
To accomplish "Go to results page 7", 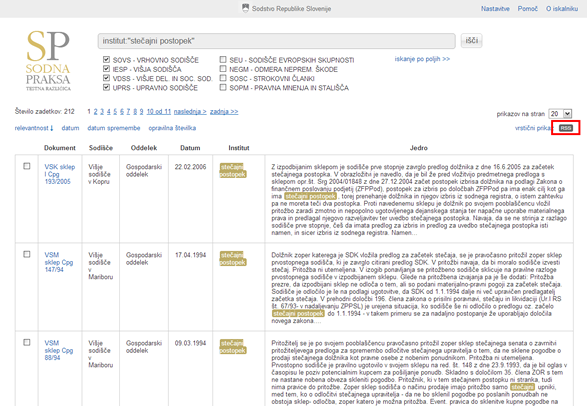I will (128, 112).
